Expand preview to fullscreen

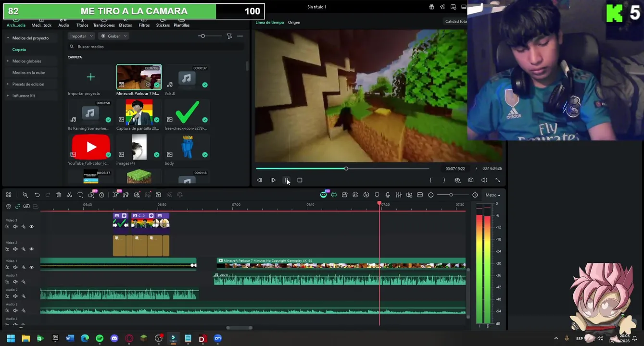498,180
